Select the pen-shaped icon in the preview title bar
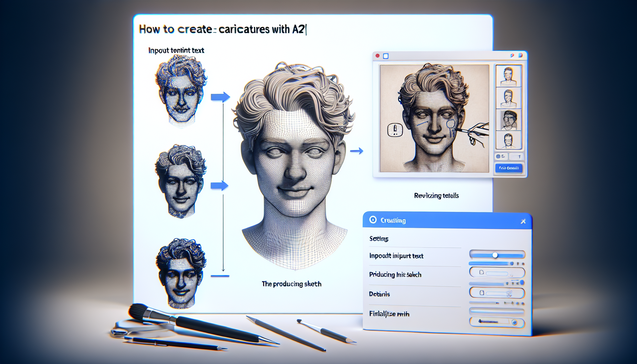The height and width of the screenshot is (364, 637). (512, 55)
